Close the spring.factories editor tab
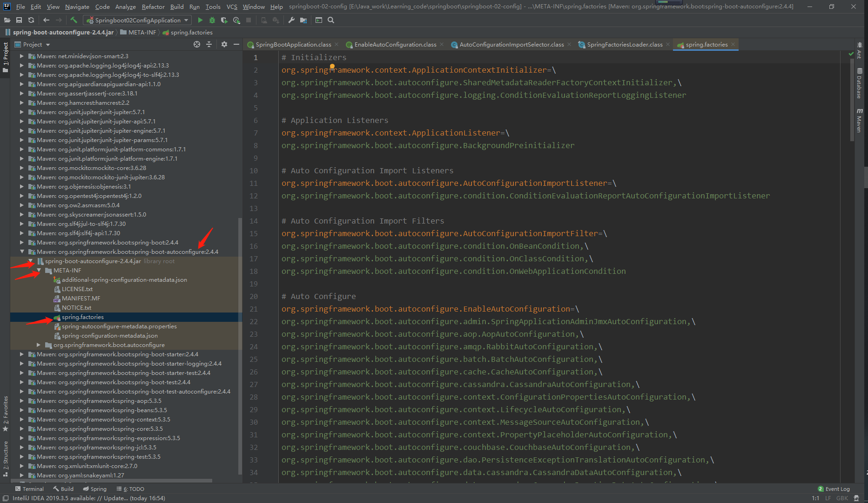 pos(733,44)
